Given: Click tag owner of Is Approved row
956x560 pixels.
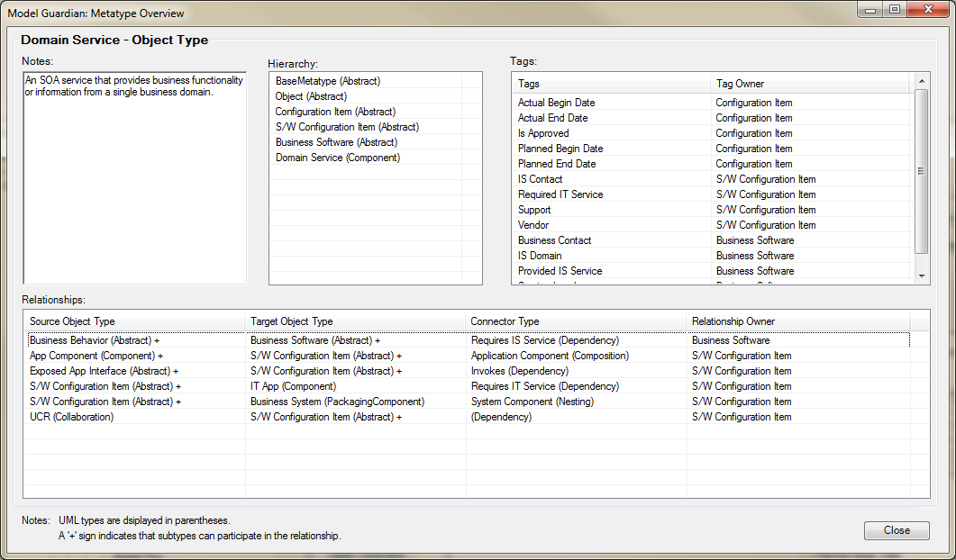Looking at the screenshot, I should tap(754, 133).
